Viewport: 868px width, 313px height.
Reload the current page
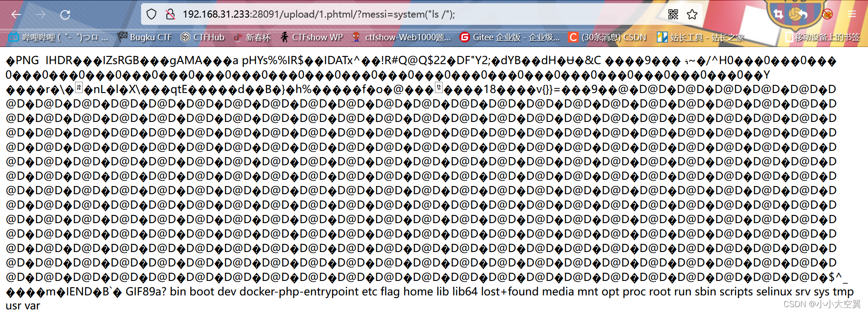[65, 14]
